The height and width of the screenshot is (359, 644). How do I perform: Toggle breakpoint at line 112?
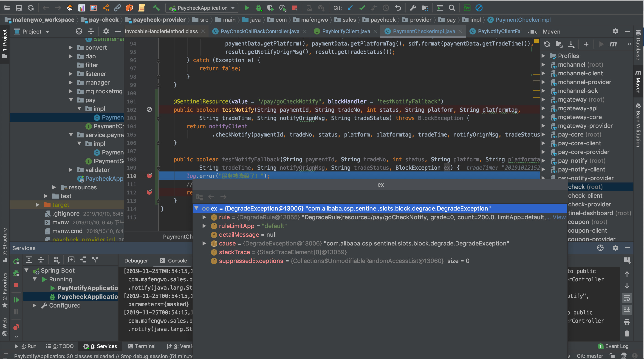coord(150,192)
